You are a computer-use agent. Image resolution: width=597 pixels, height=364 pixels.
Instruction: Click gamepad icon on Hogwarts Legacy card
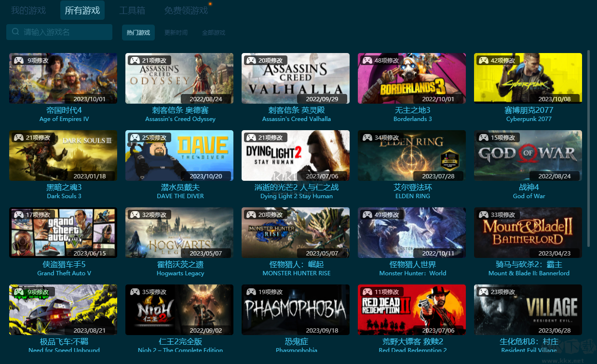coord(135,215)
